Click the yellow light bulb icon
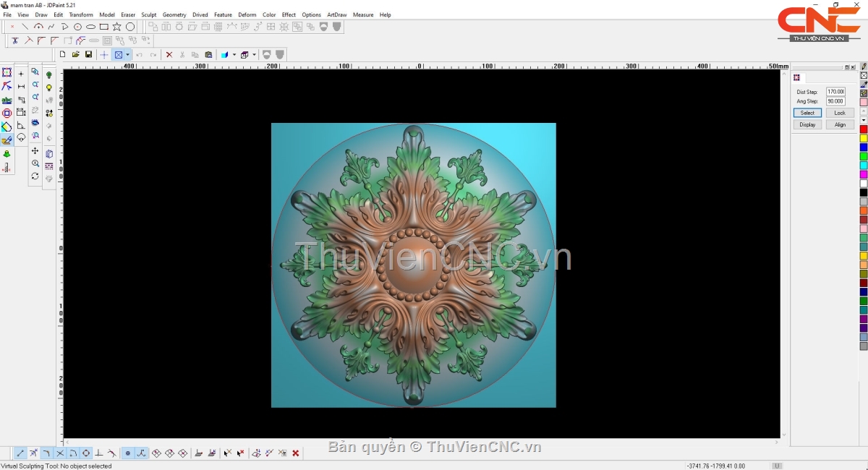The image size is (868, 470). [49, 87]
